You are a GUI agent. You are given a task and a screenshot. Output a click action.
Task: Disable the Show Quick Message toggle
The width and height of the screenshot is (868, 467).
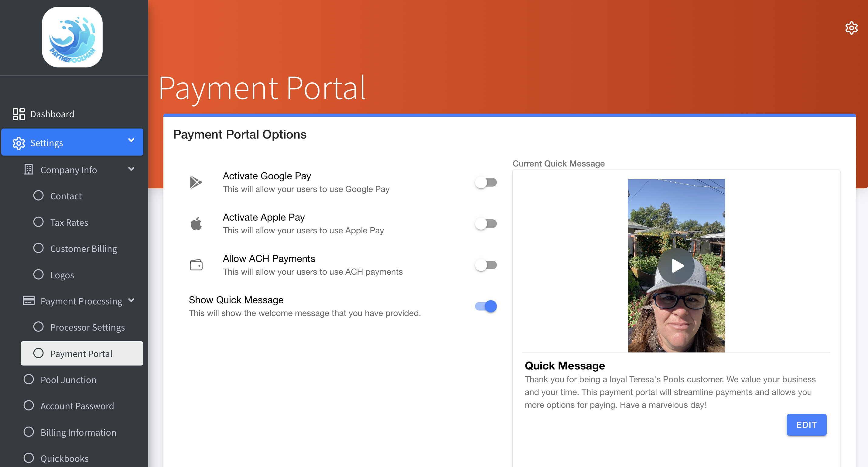[486, 306]
